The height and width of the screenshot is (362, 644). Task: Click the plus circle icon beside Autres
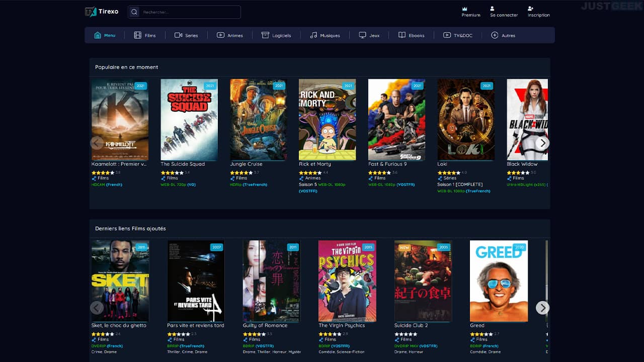pyautogui.click(x=495, y=35)
